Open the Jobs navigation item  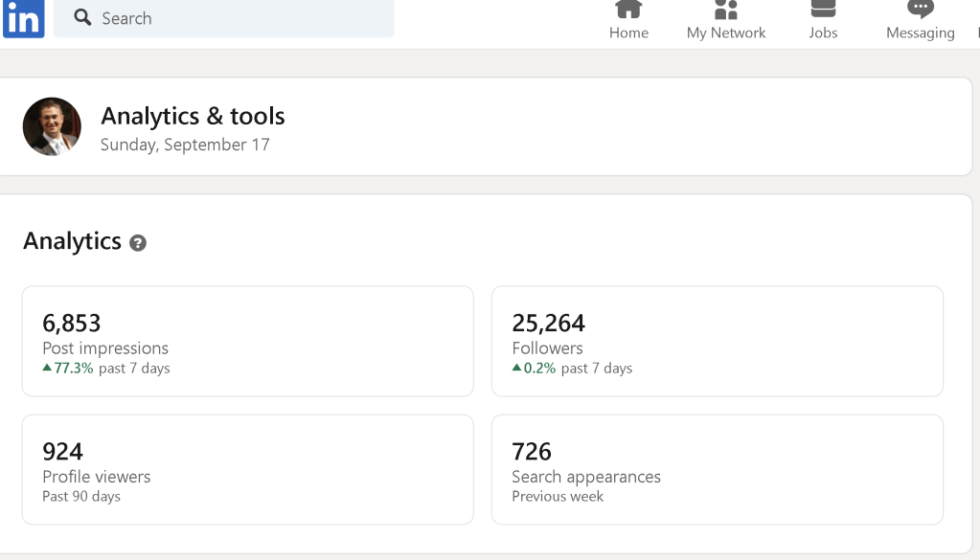[x=823, y=21]
